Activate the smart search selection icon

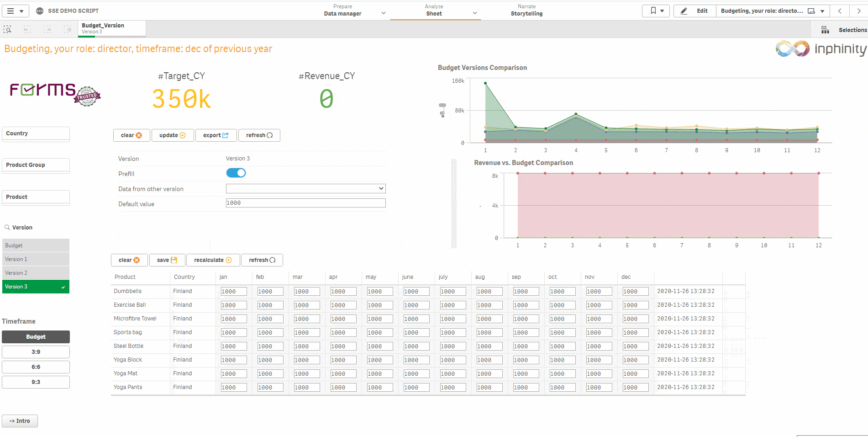pyautogui.click(x=7, y=30)
